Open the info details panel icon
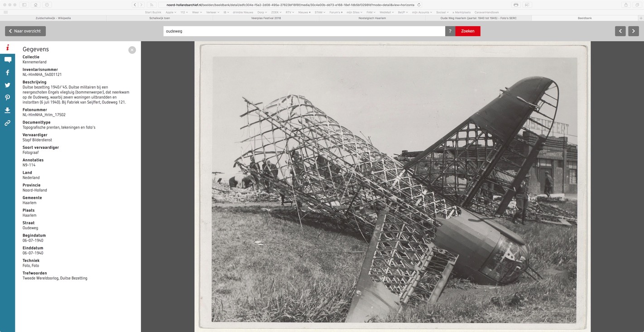Viewport: 644px width, 332px height. pyautogui.click(x=8, y=47)
